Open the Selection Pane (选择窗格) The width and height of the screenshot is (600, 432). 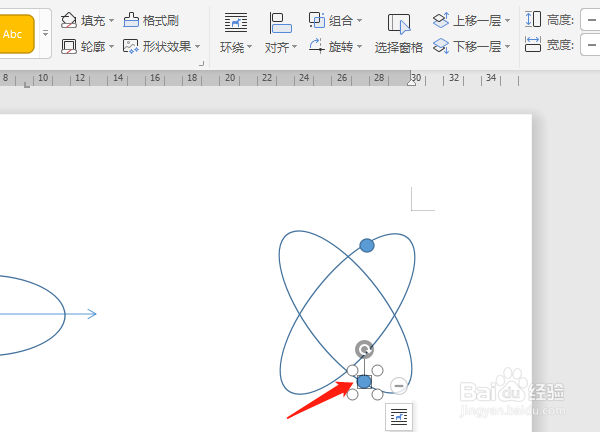(398, 34)
